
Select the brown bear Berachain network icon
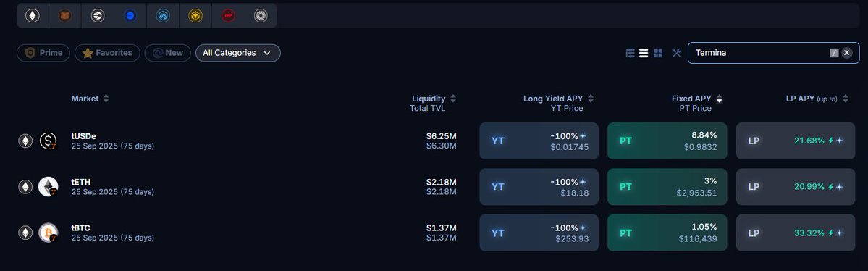coord(65,15)
